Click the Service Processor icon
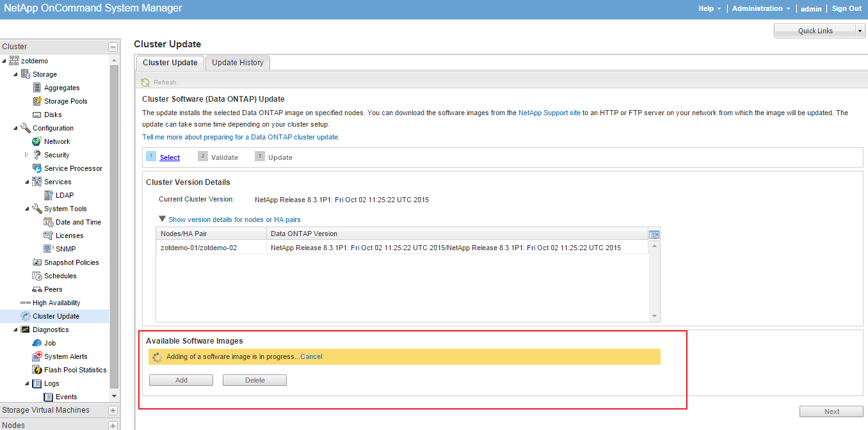This screenshot has height=430, width=868. click(37, 168)
